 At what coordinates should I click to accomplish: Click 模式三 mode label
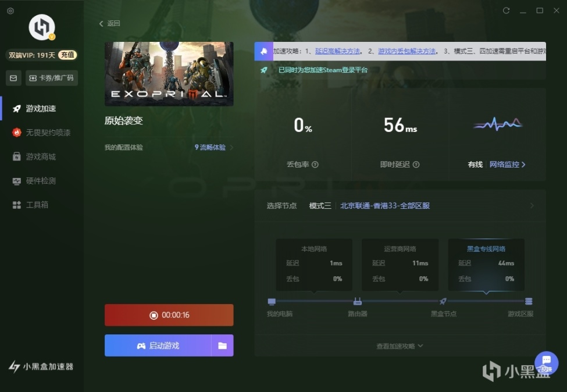coord(320,206)
